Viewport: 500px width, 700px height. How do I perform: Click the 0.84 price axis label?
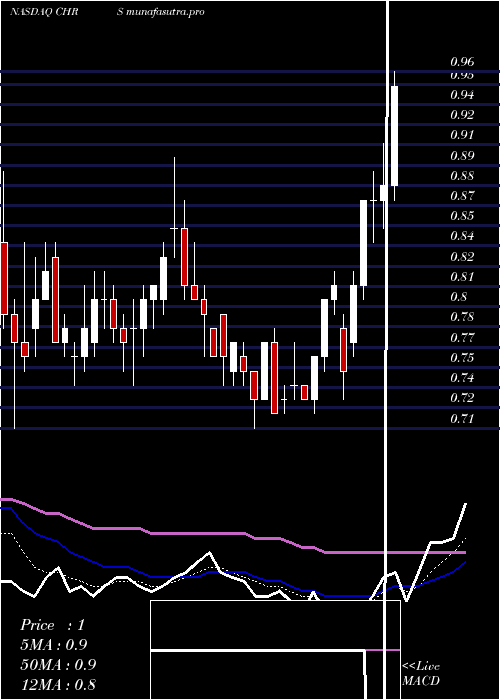click(x=462, y=236)
